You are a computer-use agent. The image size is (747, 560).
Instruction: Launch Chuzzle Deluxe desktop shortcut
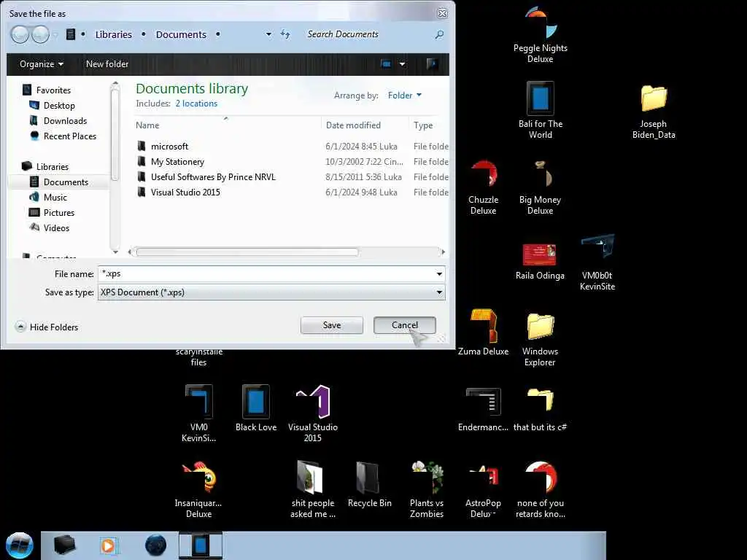[483, 187]
